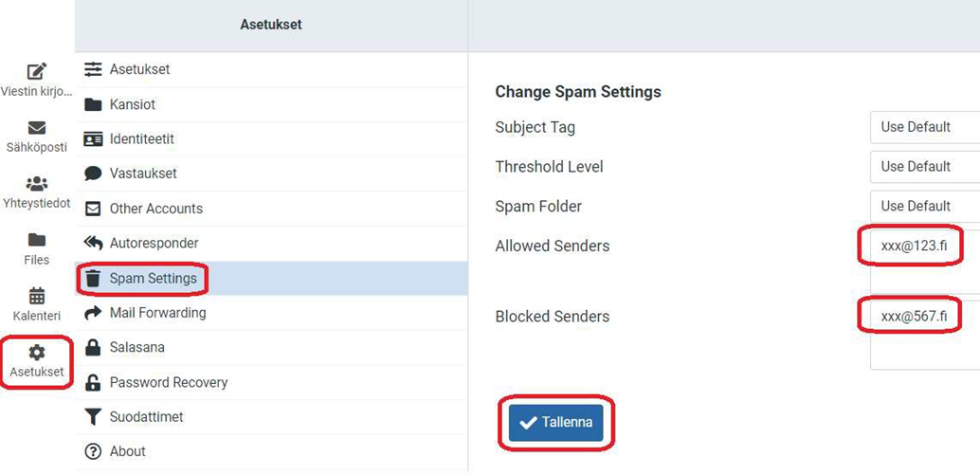Open Sähköposti envelope icon in sidebar
Image resolution: width=980 pixels, height=475 pixels.
tap(37, 128)
